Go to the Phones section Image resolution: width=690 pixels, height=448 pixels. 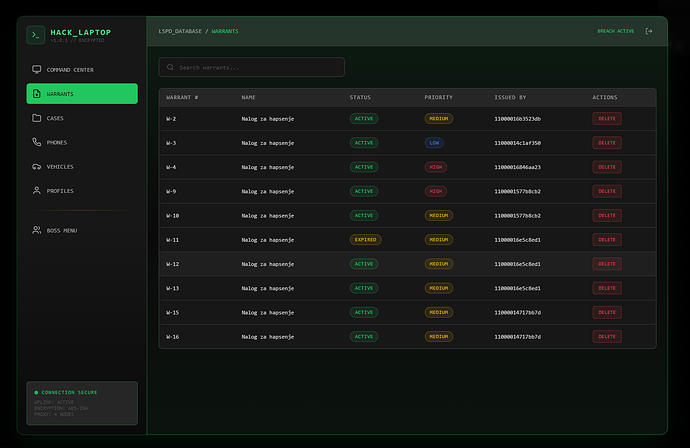82,142
